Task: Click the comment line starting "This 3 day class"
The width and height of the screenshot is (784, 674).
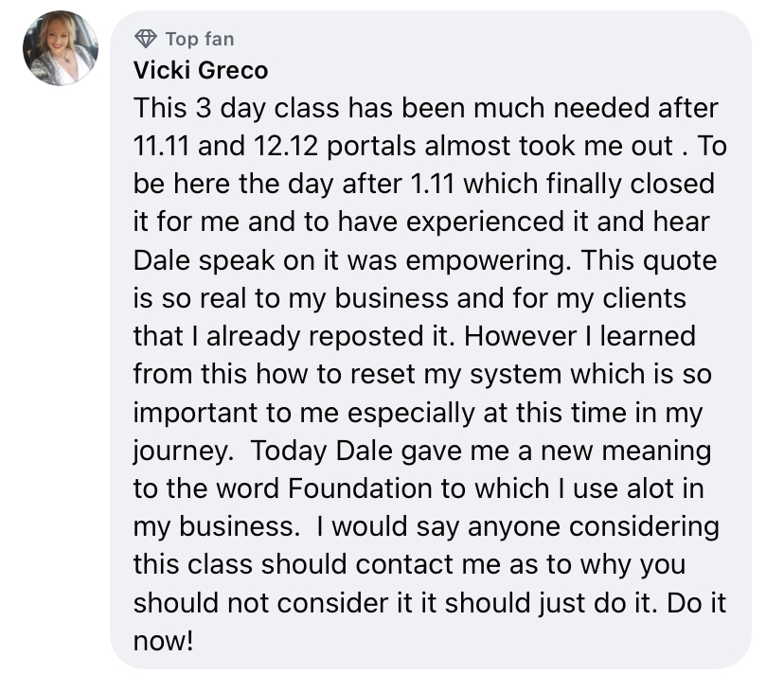Action: click(425, 108)
